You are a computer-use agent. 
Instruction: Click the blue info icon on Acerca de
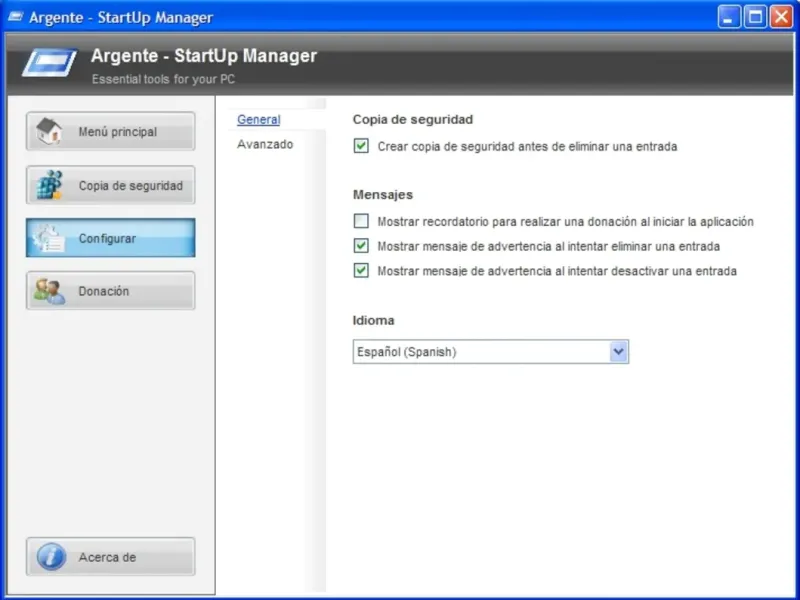coord(51,557)
